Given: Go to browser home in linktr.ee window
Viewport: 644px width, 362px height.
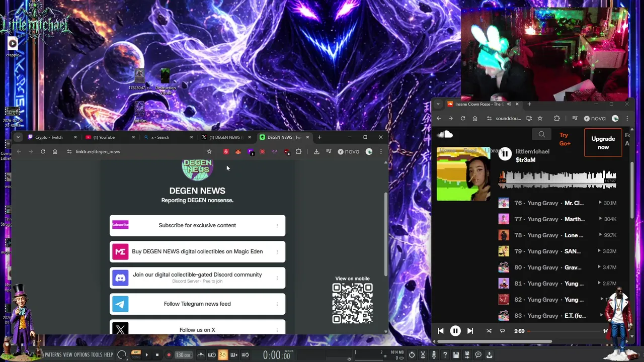Looking at the screenshot, I should pyautogui.click(x=55, y=151).
